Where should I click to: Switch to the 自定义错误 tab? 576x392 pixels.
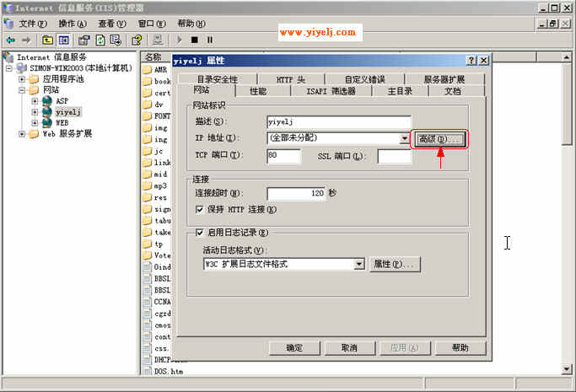[364, 79]
